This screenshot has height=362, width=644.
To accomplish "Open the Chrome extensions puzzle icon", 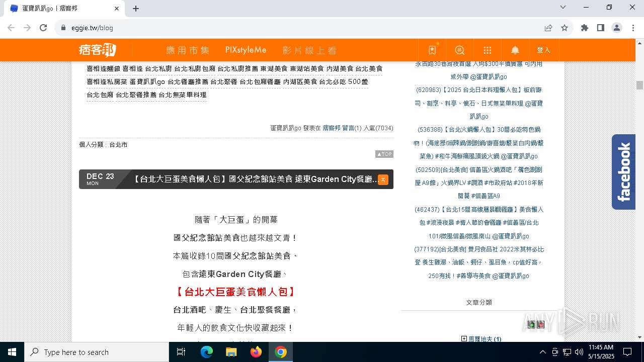I will click(585, 28).
